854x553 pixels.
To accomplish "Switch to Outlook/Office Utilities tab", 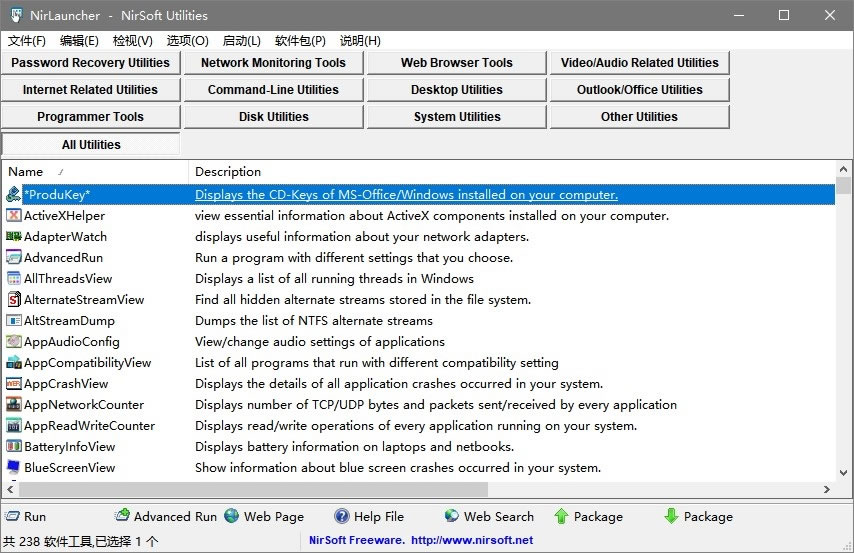I will 639,90.
